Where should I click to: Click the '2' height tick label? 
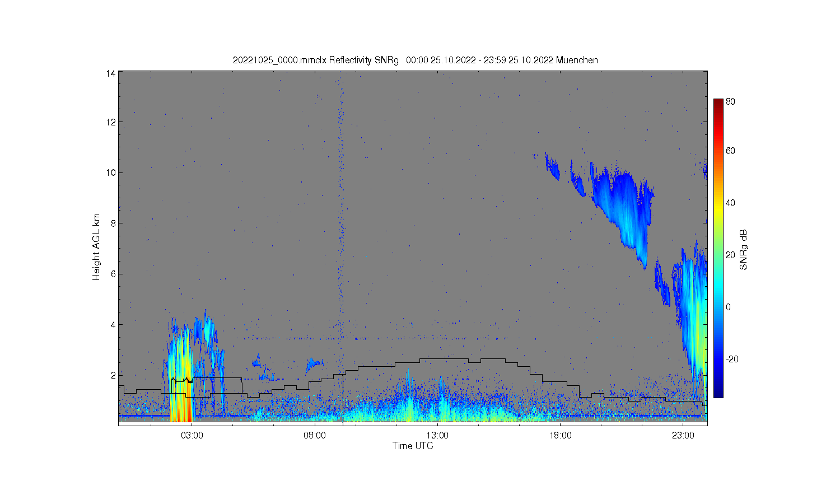[x=113, y=375]
